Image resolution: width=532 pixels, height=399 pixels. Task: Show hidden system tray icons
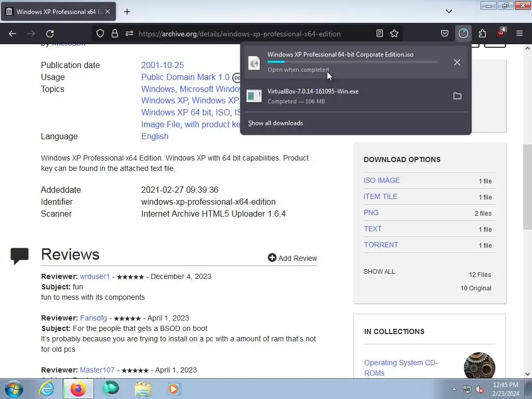click(x=454, y=389)
